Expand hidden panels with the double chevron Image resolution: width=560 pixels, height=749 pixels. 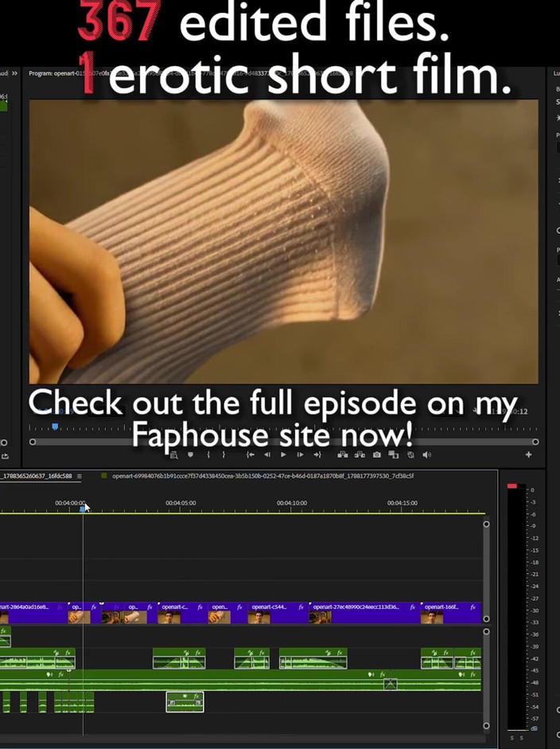point(15,73)
